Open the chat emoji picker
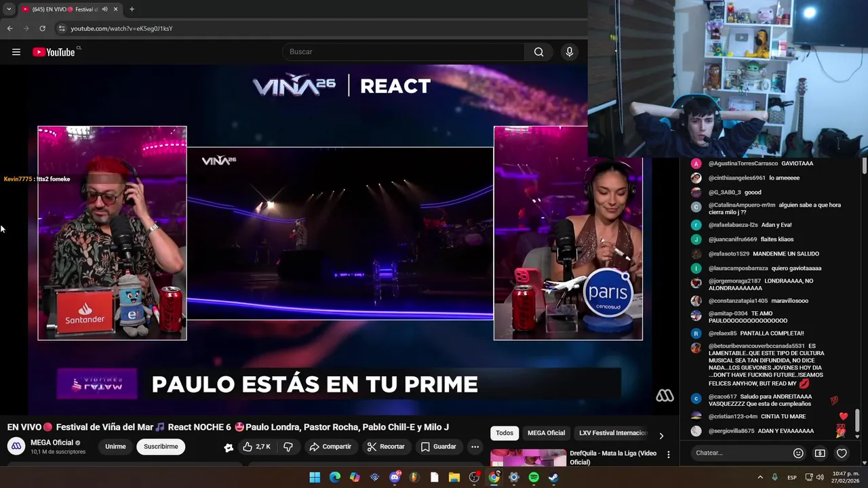The image size is (868, 488). 798,453
